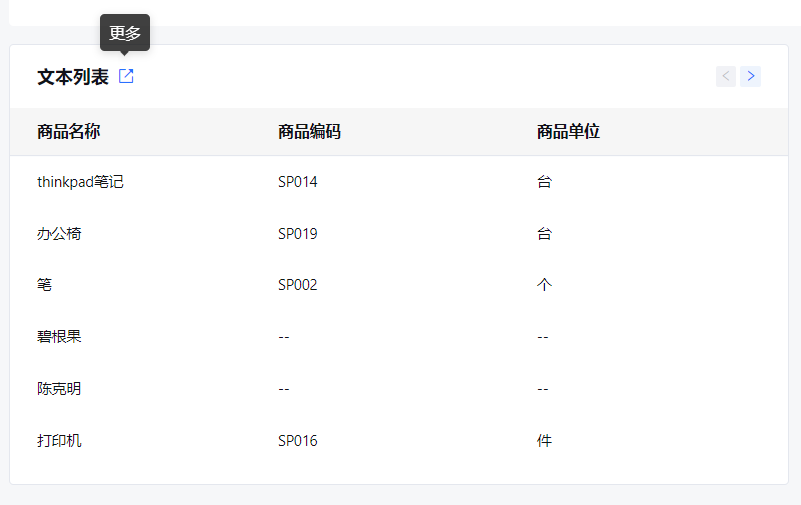
Task: Click product code SP016
Action: 297,441
